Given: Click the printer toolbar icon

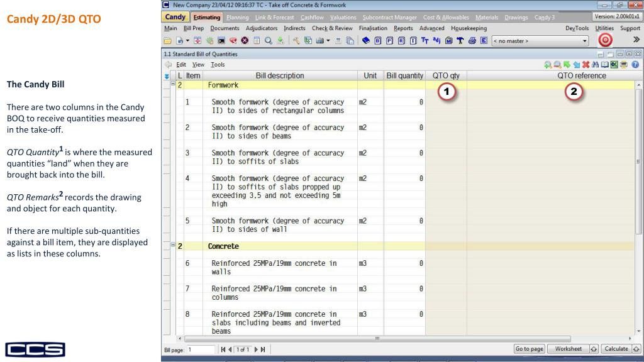Looking at the screenshot, I should 472,40.
